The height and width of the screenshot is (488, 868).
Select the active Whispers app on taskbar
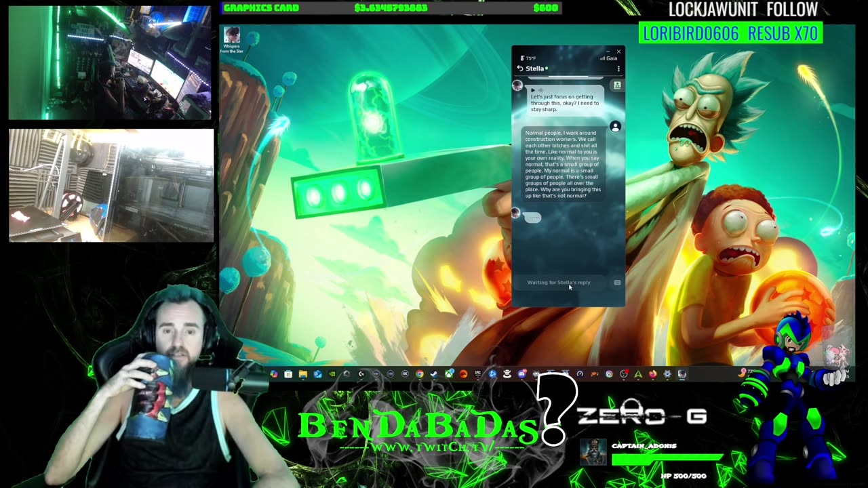pos(682,373)
